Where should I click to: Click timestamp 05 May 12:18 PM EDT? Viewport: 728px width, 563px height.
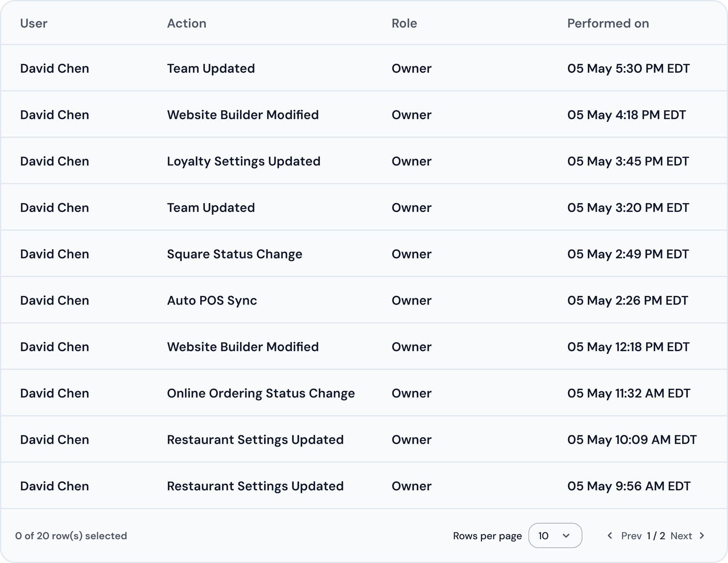pyautogui.click(x=628, y=347)
